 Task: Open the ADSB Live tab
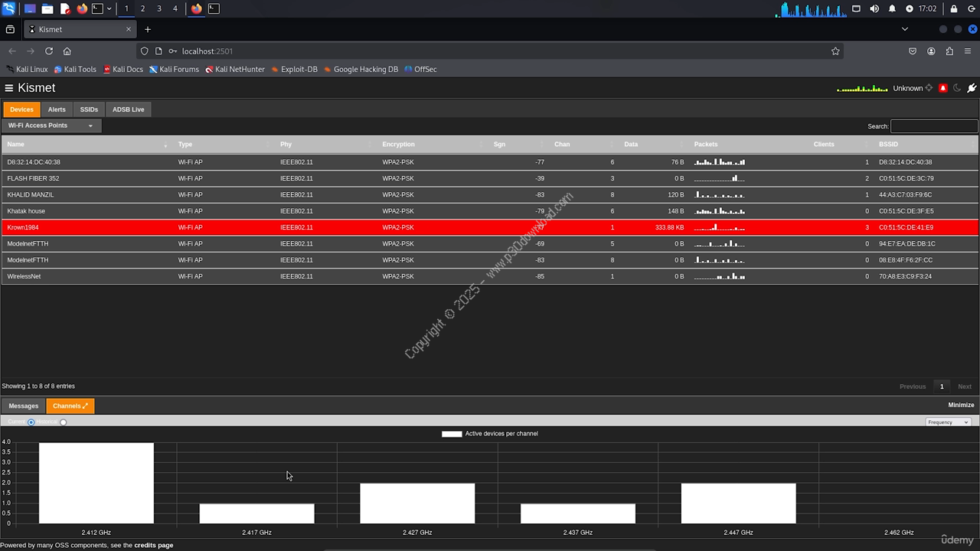tap(129, 109)
